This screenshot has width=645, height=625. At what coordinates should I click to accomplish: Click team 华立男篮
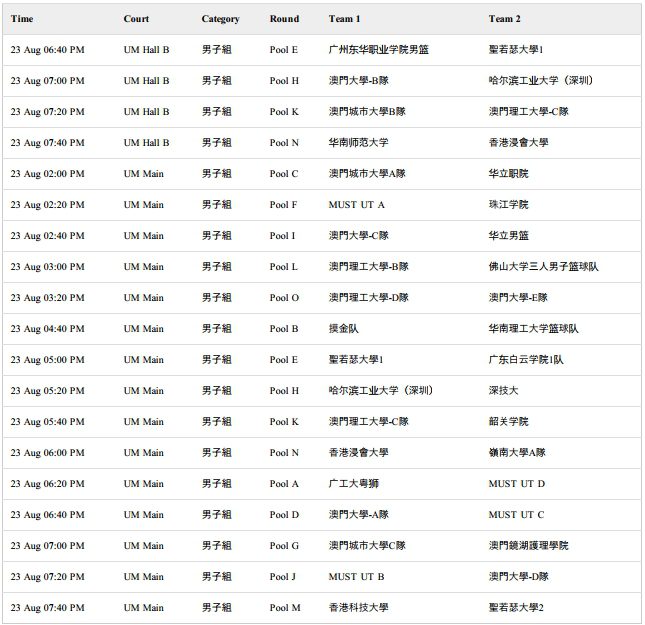point(508,236)
